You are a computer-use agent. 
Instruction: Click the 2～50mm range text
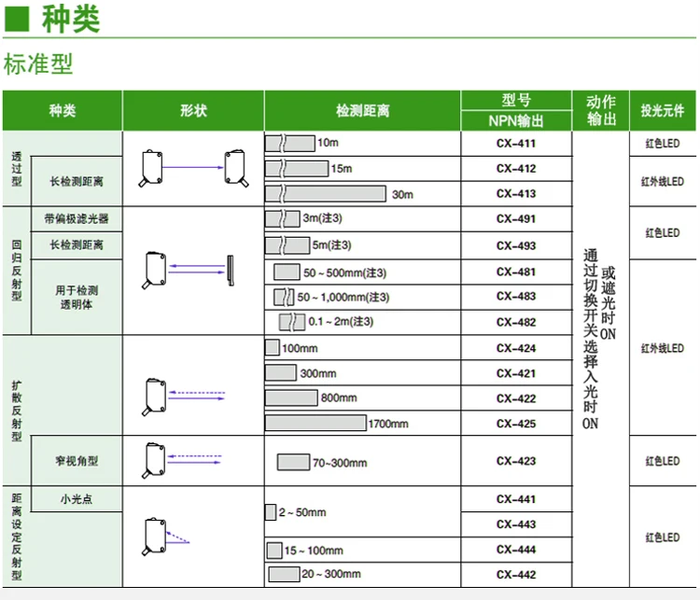302,512
